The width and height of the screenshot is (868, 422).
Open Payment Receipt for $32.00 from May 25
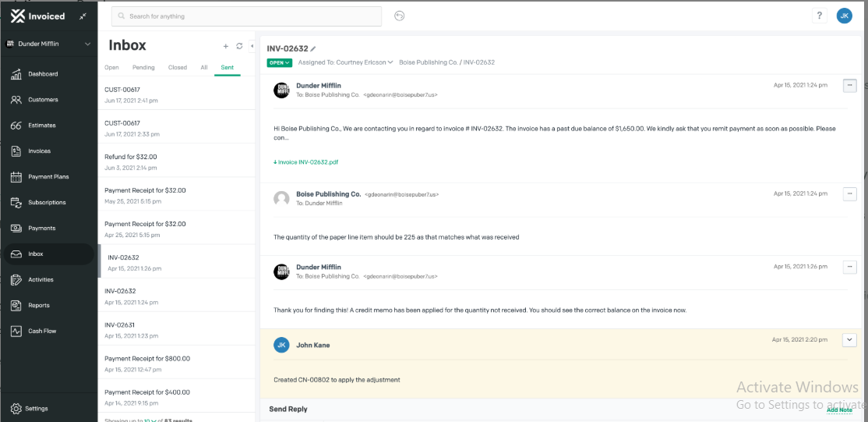click(x=177, y=194)
